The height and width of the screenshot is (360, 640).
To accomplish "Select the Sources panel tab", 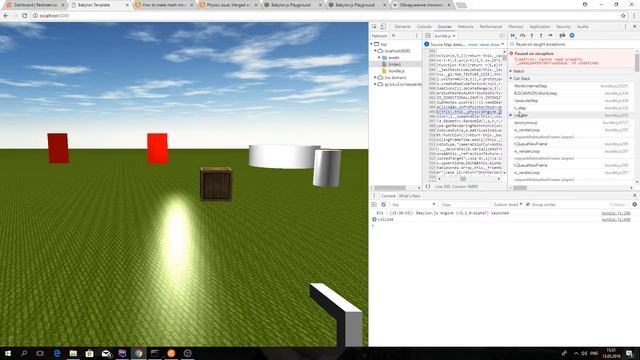I will coord(444,27).
